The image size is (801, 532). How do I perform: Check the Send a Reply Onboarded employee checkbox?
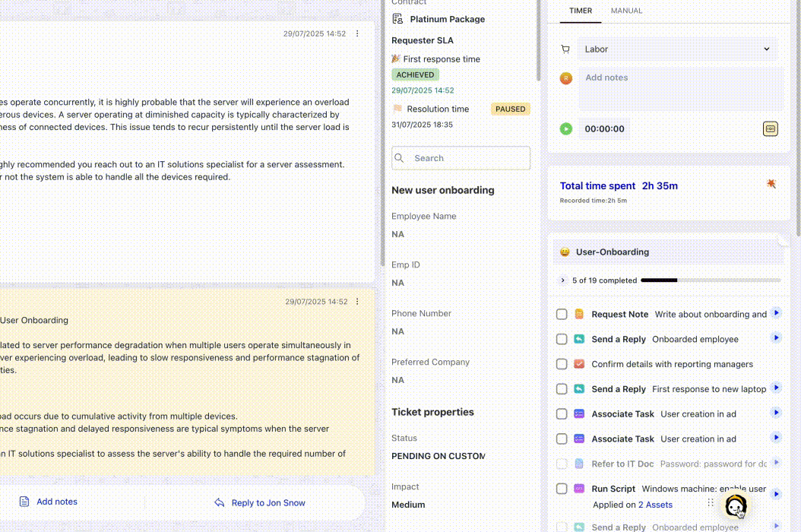tap(562, 339)
